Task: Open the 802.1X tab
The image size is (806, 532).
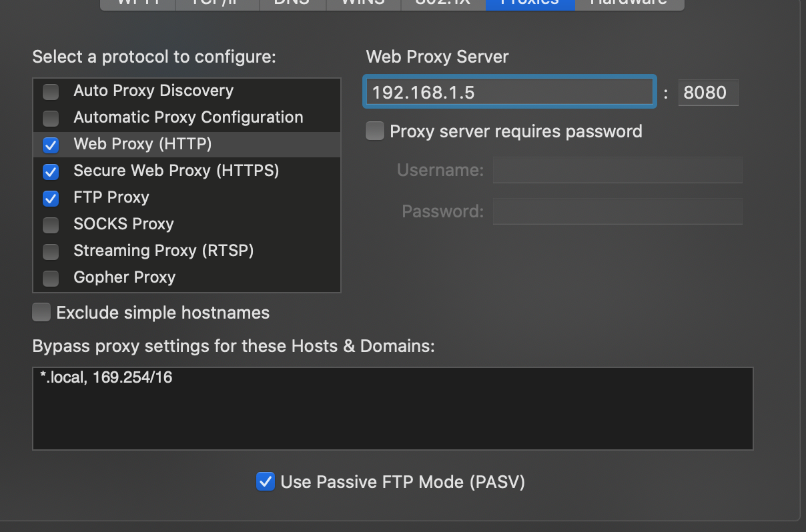Action: [442, 3]
